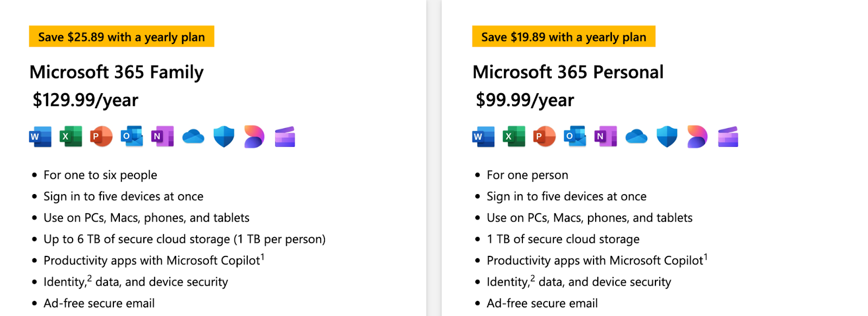
Task: Click the Word icon in the Family plan
Action: pos(40,137)
